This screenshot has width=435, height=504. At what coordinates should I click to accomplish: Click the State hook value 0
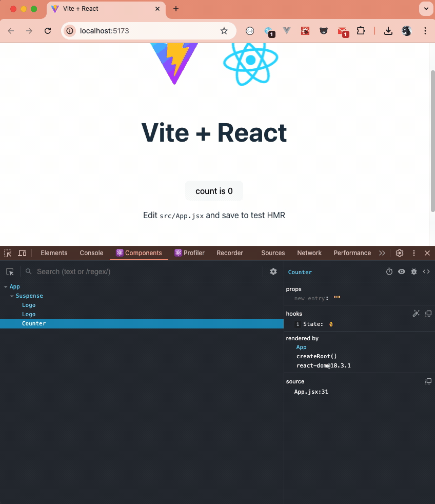coord(331,324)
